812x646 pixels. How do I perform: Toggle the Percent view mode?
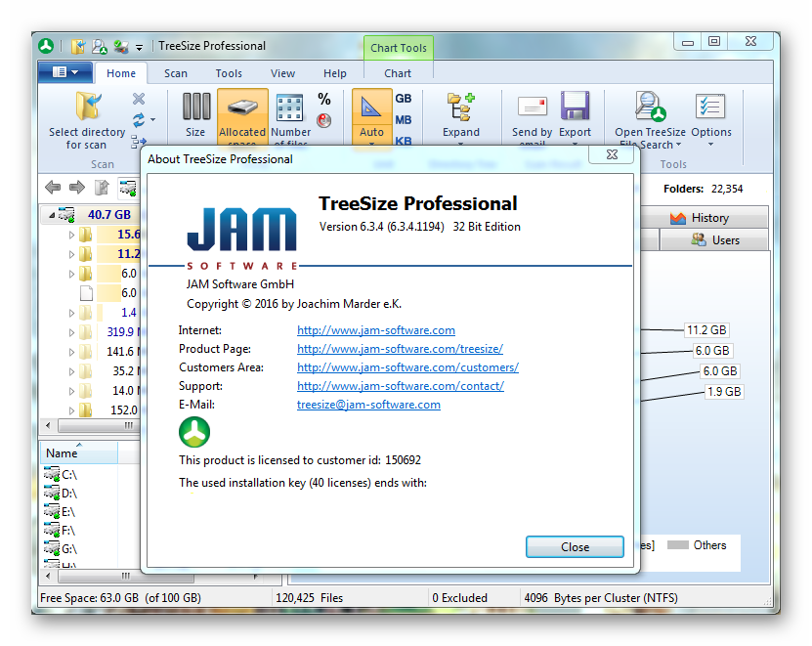pos(324,99)
